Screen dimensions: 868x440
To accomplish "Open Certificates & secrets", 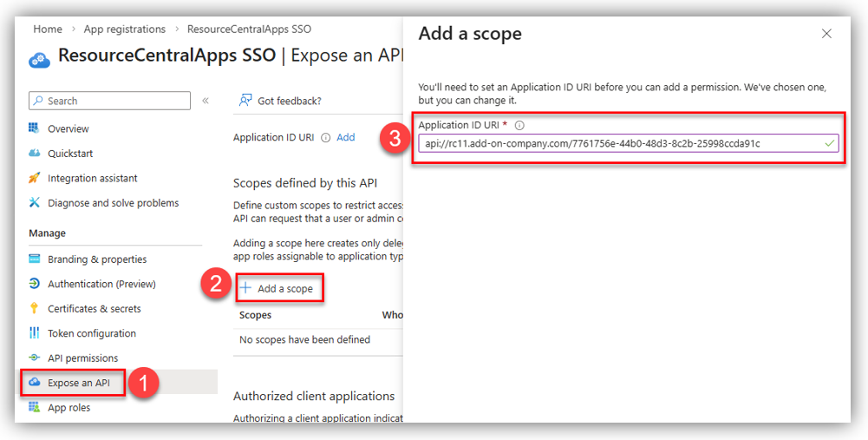I will point(95,309).
